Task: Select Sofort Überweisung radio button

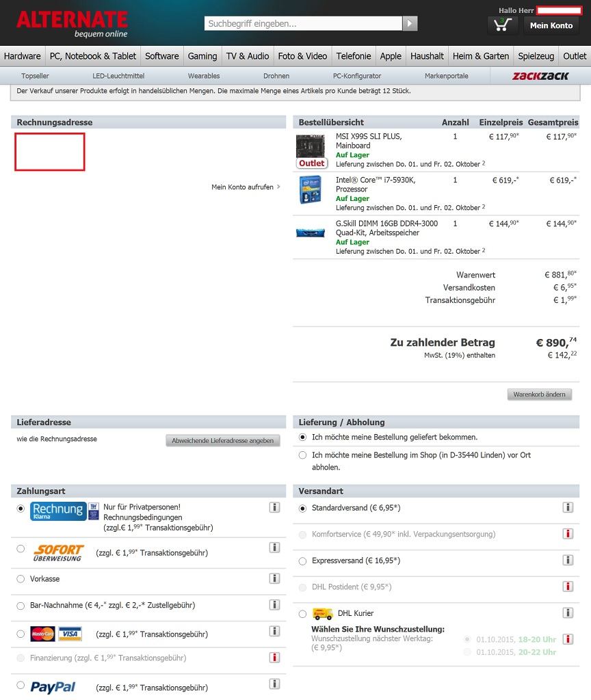Action: [x=21, y=549]
